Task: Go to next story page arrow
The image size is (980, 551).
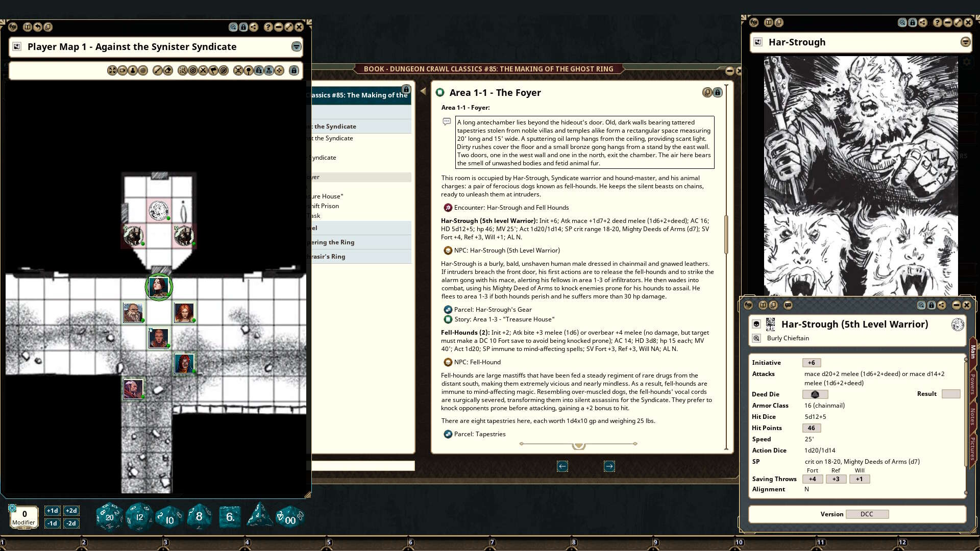Action: tap(609, 466)
